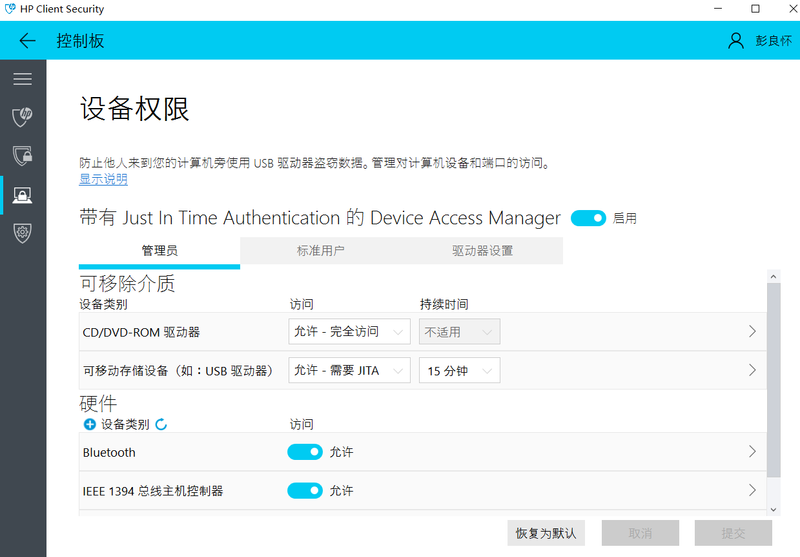This screenshot has height=557, width=800.
Task: Select the device permissions sidebar icon
Action: 22,194
